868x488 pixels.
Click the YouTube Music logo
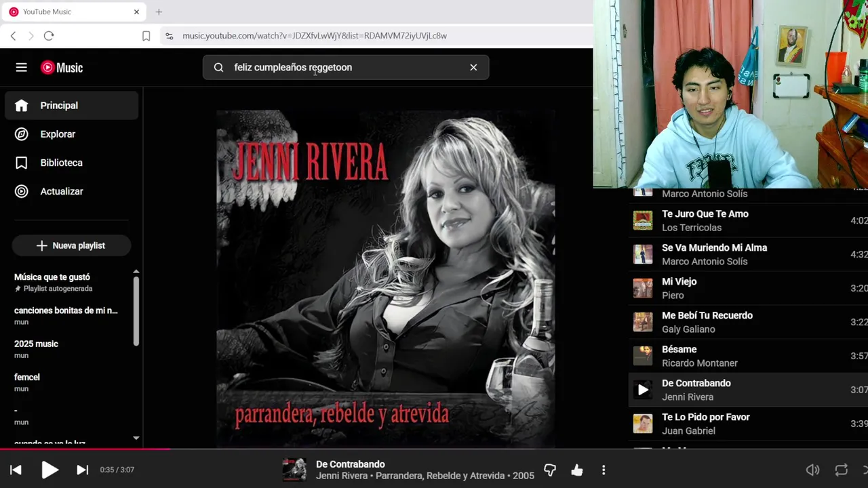[x=62, y=67]
